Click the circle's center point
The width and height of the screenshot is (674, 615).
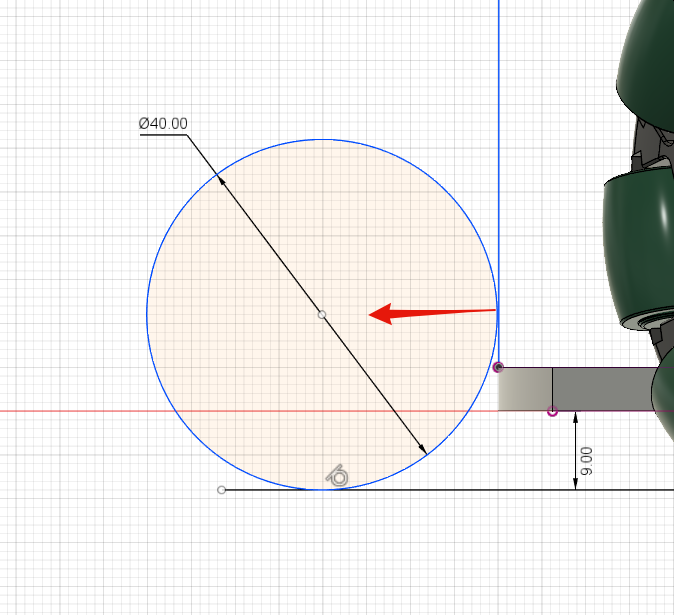(x=322, y=315)
